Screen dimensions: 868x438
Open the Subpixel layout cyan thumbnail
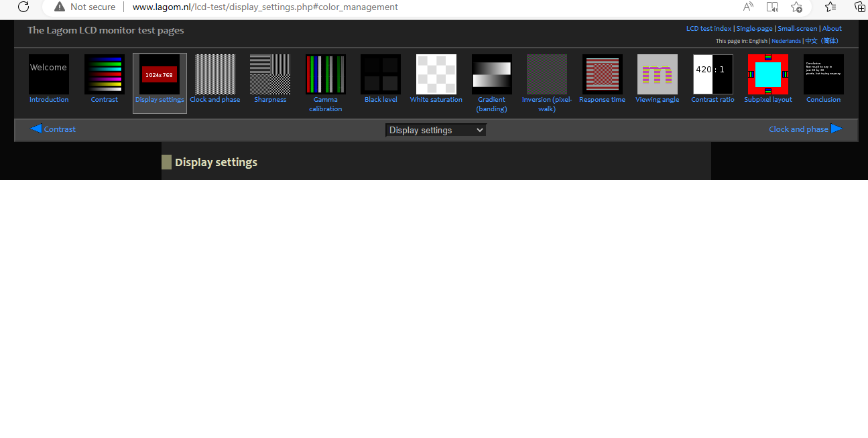tap(768, 74)
